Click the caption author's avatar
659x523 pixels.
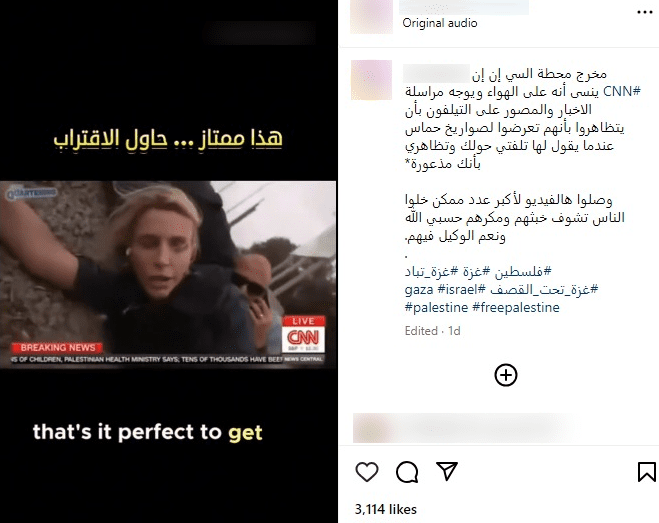[372, 80]
